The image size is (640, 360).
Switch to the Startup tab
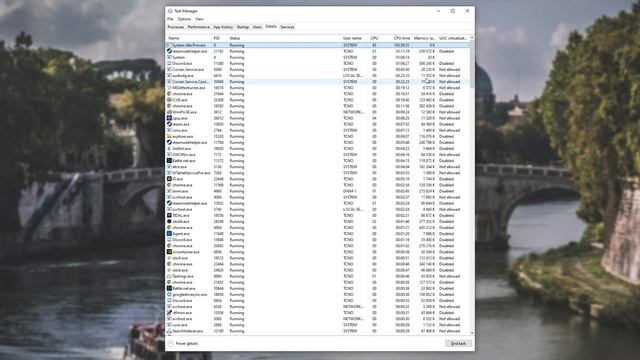pyautogui.click(x=242, y=27)
